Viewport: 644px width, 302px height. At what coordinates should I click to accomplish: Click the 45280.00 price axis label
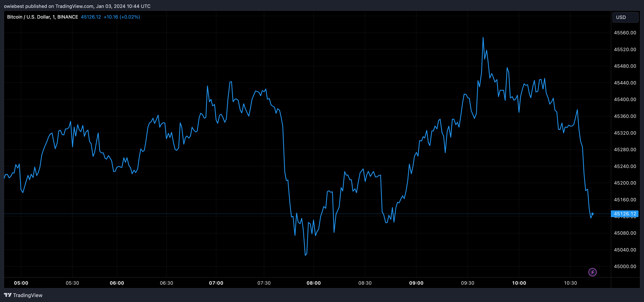pos(625,150)
